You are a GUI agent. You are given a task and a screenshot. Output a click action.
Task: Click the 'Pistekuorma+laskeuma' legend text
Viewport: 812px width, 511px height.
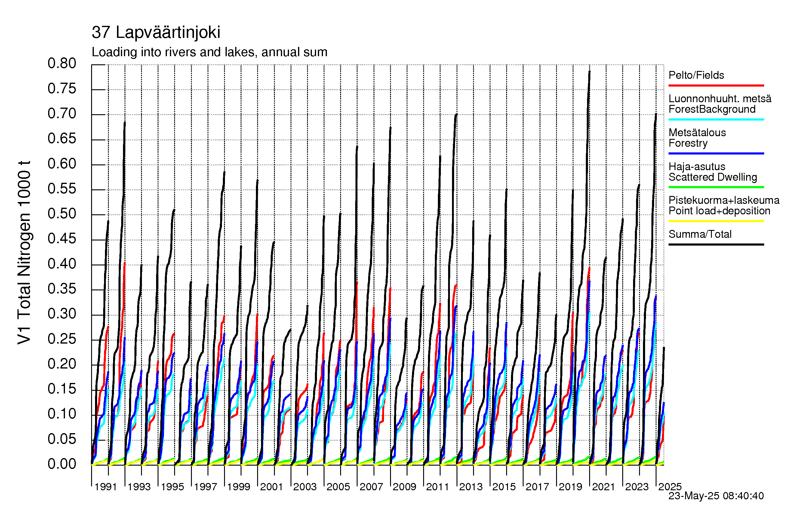724,200
